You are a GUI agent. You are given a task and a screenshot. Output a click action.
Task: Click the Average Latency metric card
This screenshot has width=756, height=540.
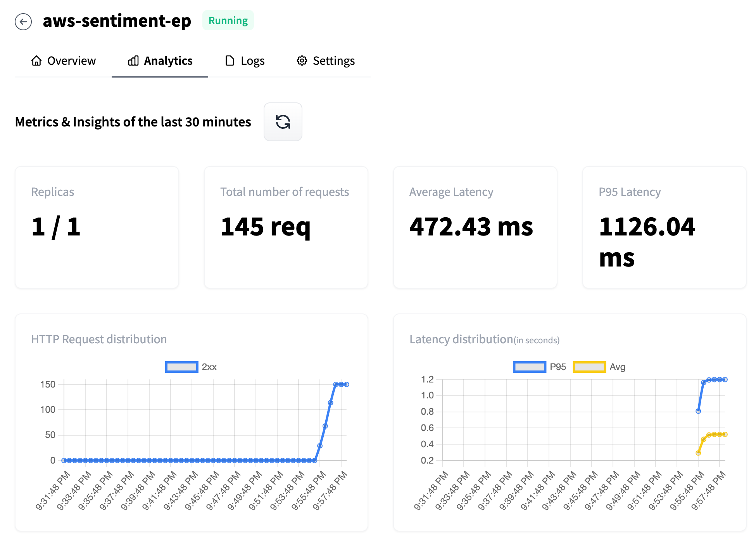pos(475,227)
